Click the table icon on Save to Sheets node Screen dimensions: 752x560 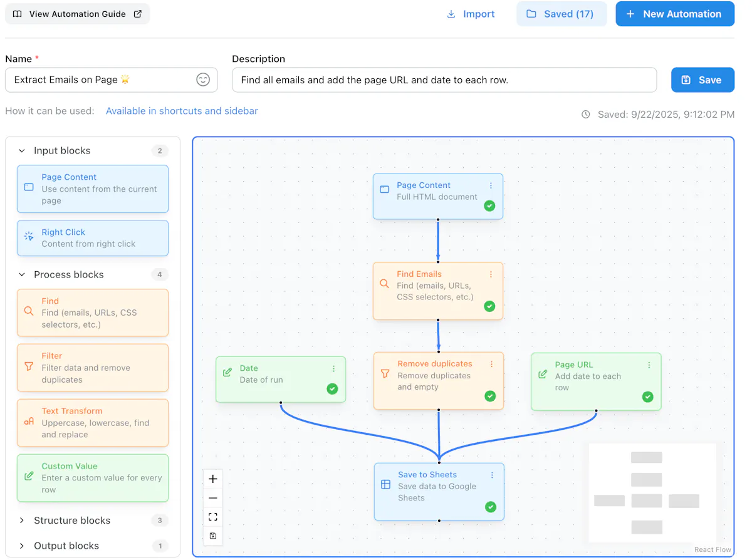point(386,485)
